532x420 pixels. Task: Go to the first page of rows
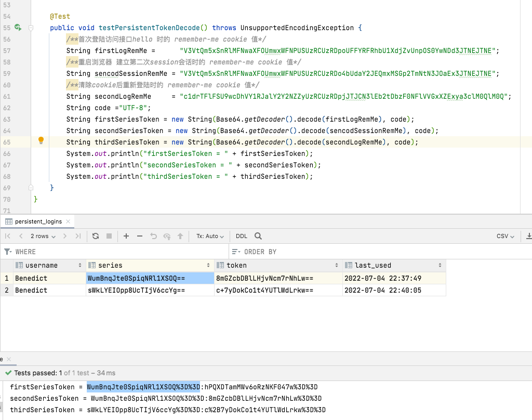pos(8,236)
